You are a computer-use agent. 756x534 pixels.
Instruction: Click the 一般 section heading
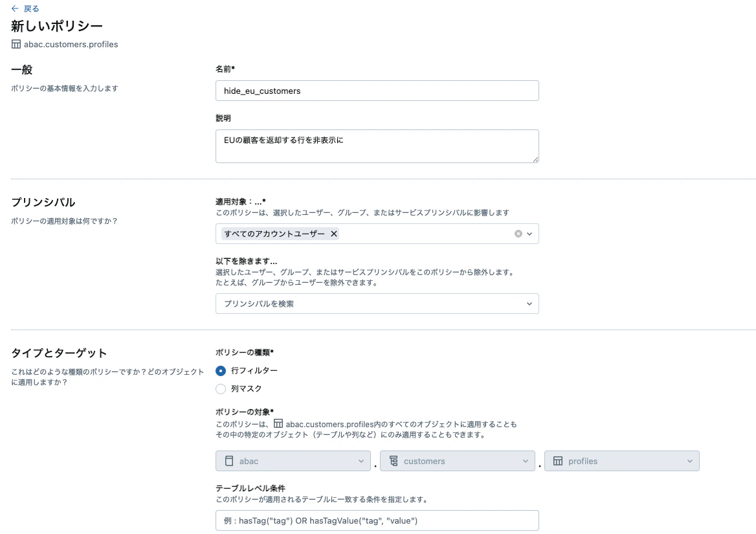pos(22,69)
